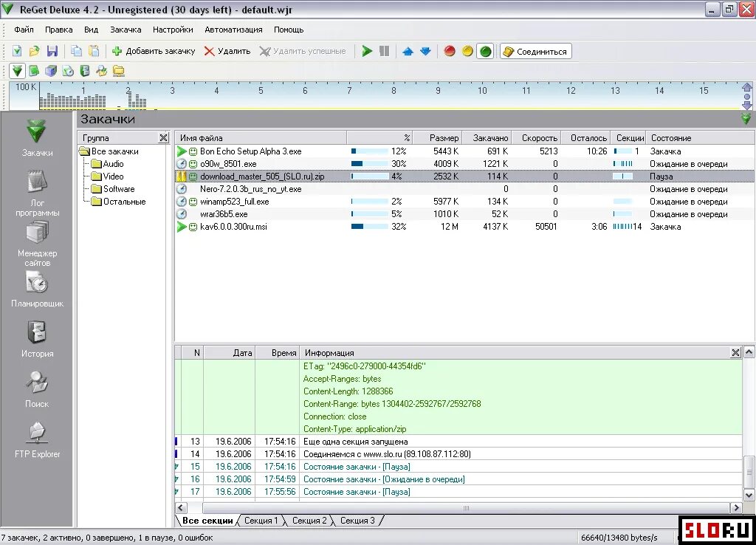Image resolution: width=756 pixels, height=545 pixels.
Task: Switch to Все секции tab
Action: point(207,521)
